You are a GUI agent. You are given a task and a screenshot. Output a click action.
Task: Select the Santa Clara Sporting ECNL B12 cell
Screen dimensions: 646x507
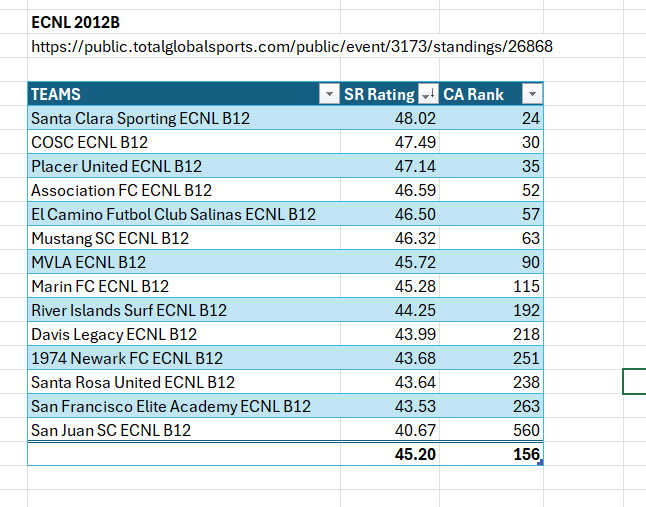[x=140, y=118]
